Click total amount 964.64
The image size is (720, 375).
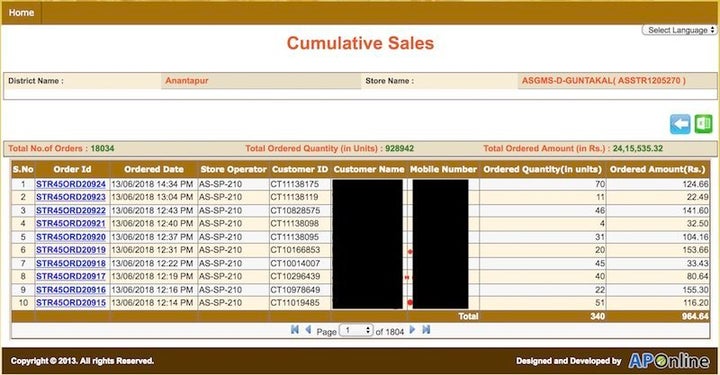point(695,316)
